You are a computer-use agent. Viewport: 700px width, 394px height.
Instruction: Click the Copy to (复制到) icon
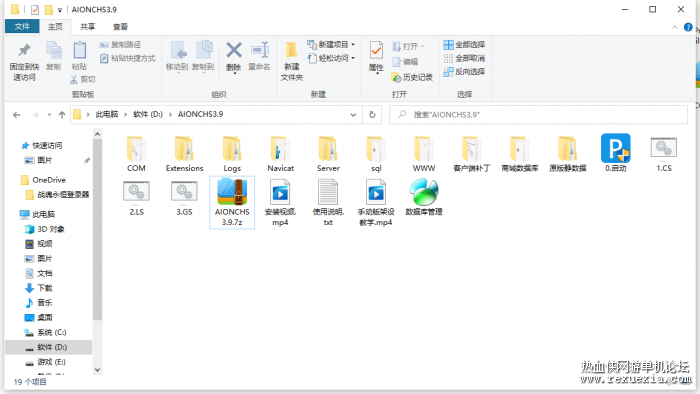pos(203,57)
